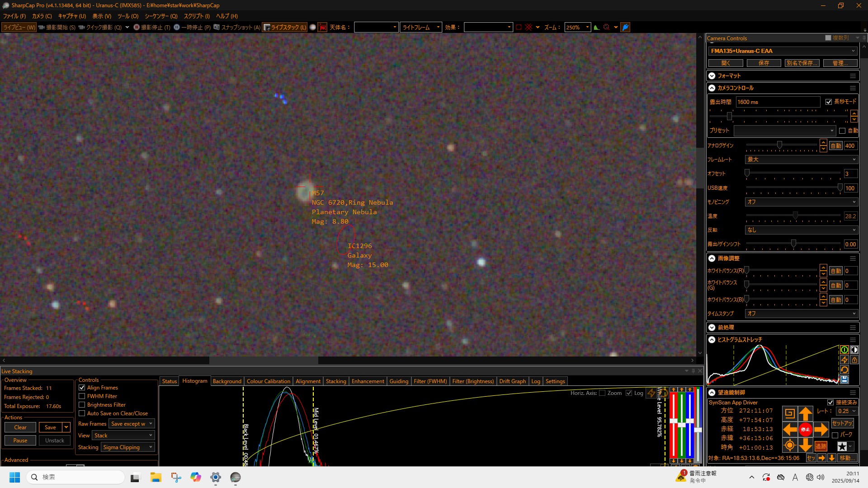Click the Clear button in Live Stacking
868x488 pixels.
(20, 427)
